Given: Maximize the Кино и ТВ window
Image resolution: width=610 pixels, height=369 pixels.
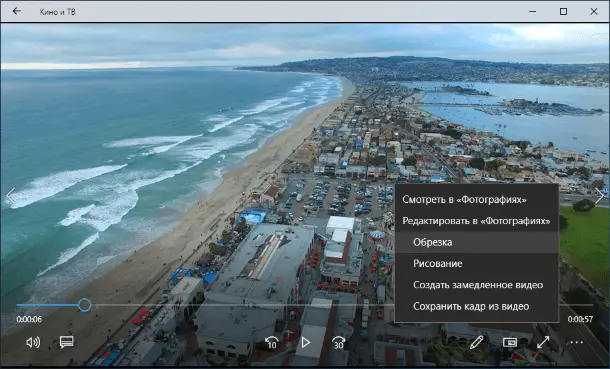Looking at the screenshot, I should 563,11.
